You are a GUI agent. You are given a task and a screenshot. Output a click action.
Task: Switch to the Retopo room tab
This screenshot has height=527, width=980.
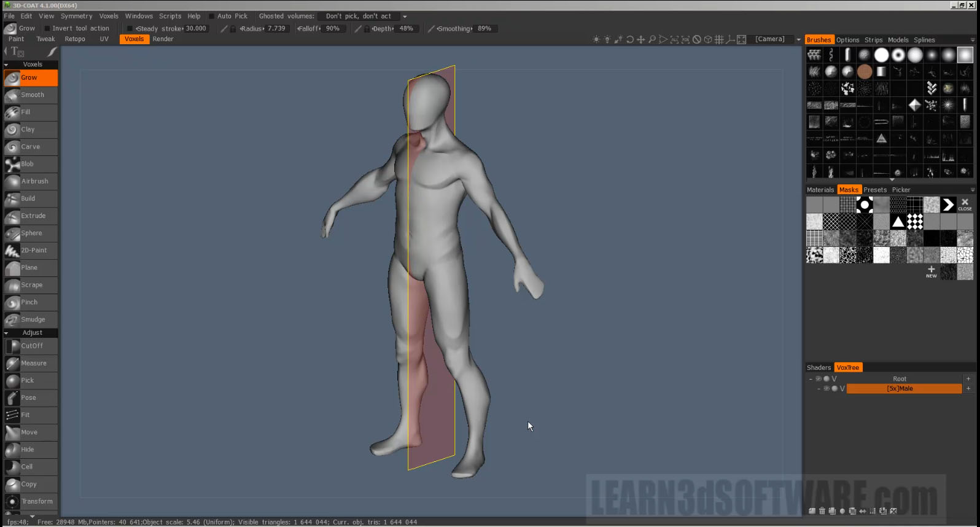(75, 39)
